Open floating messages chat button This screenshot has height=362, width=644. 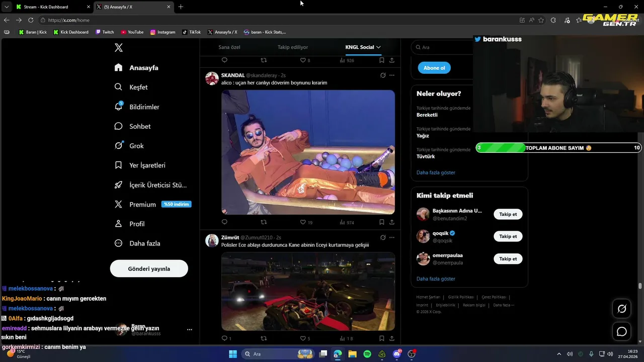pyautogui.click(x=622, y=332)
